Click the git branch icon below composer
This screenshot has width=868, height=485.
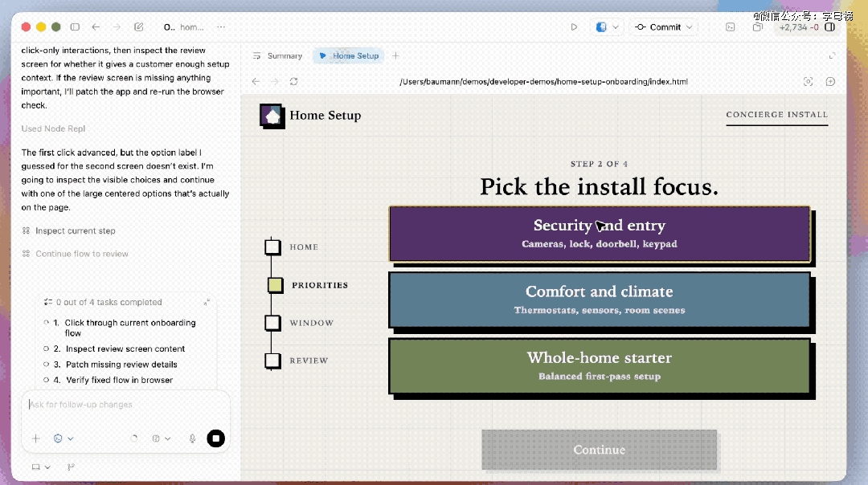[72, 467]
